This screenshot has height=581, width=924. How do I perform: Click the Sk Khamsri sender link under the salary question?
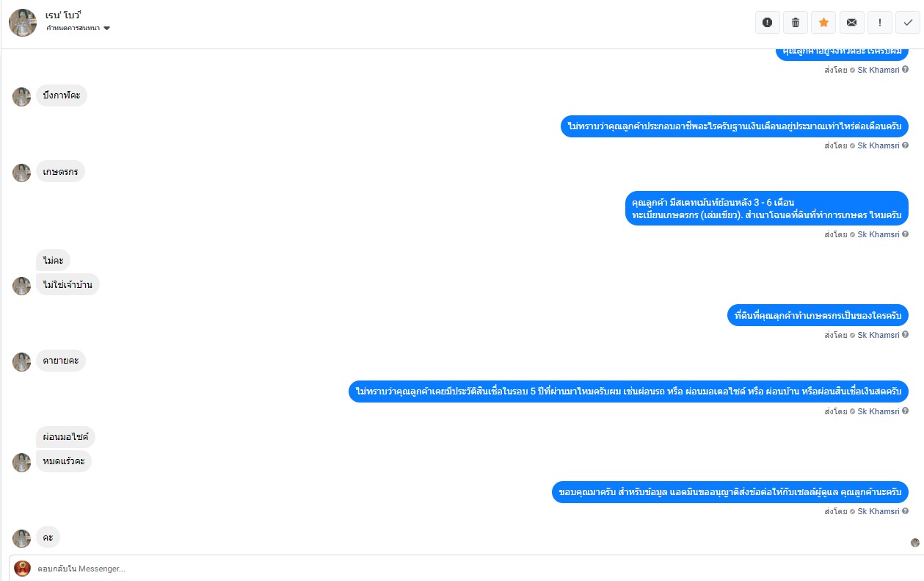click(x=878, y=145)
